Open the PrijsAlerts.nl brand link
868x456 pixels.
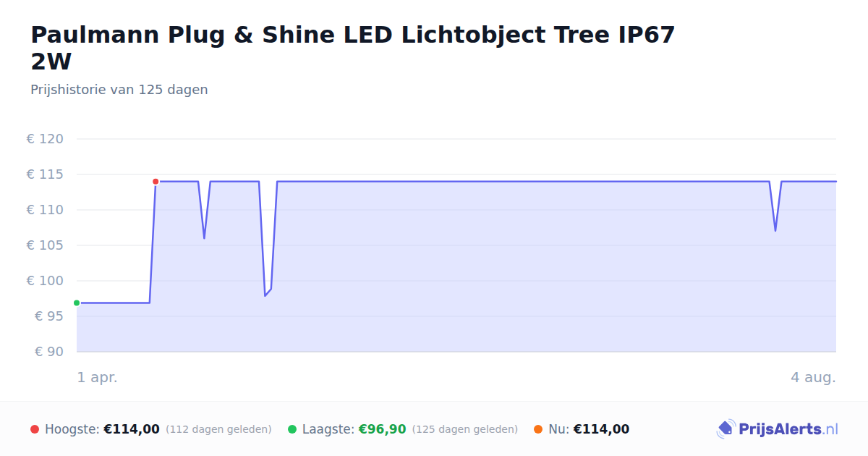pyautogui.click(x=778, y=429)
